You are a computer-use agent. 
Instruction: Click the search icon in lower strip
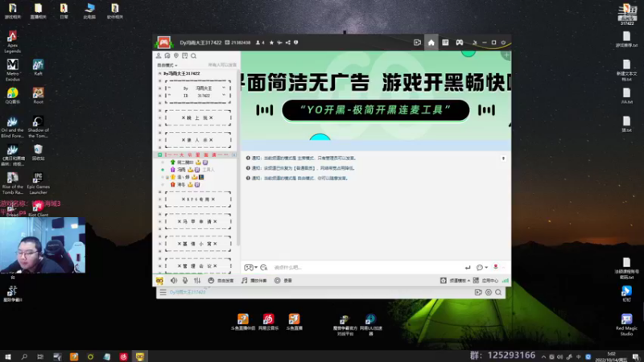point(498,292)
